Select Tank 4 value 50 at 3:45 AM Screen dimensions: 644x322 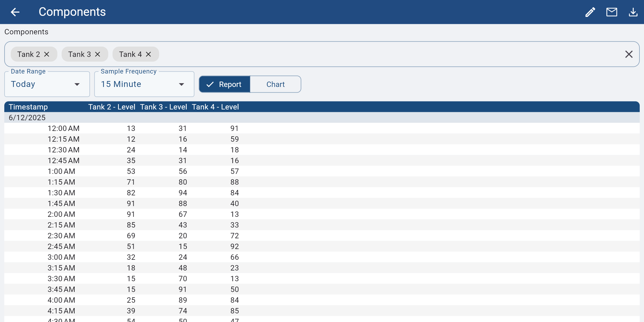pos(235,289)
